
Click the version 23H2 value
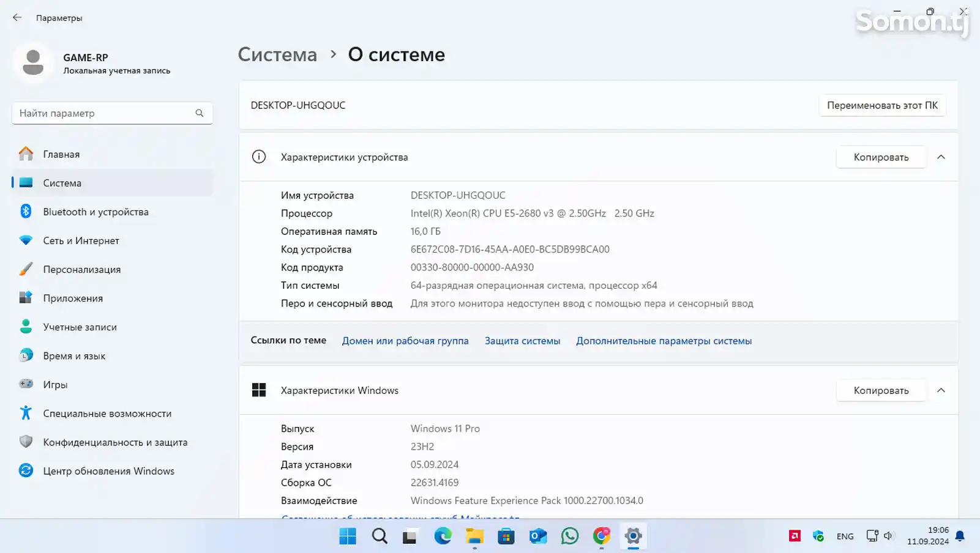[x=422, y=447]
